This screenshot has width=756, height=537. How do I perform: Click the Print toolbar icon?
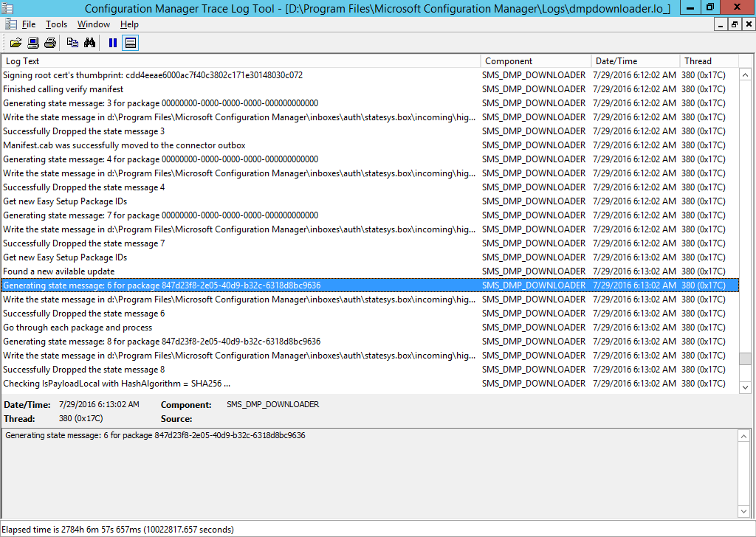[50, 43]
